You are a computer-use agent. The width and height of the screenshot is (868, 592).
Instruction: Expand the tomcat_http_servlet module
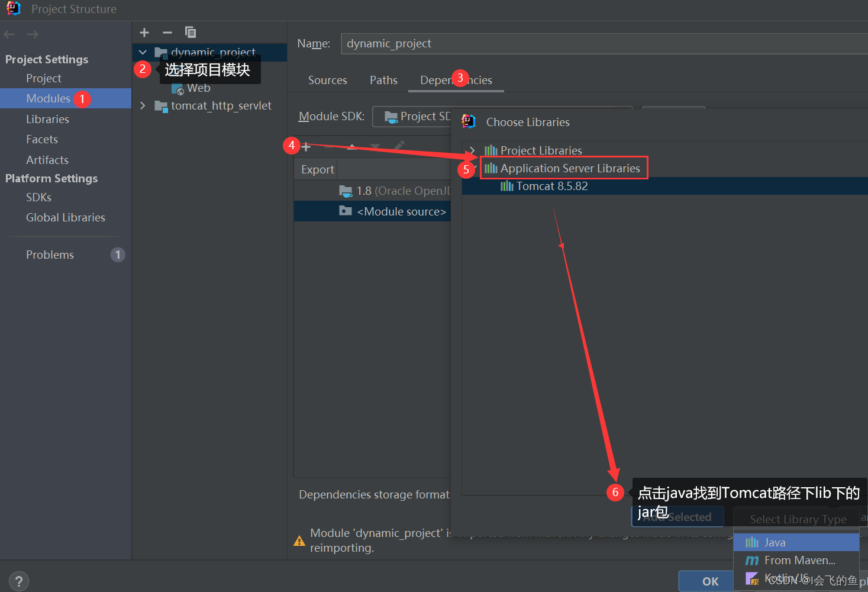coord(143,105)
